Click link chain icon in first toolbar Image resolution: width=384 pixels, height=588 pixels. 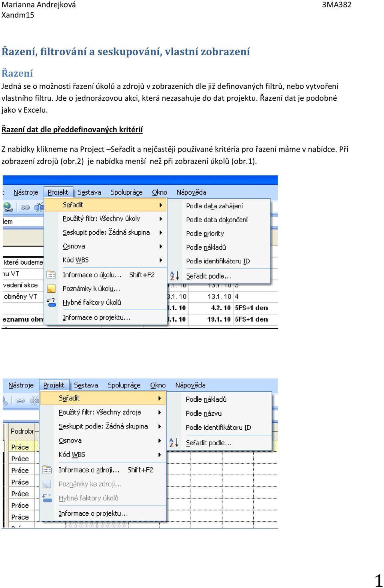click(x=25, y=207)
